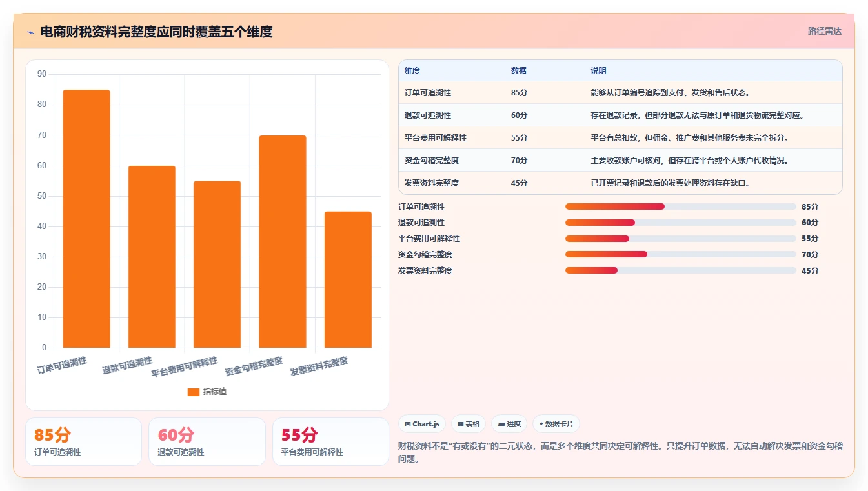Image resolution: width=868 pixels, height=491 pixels.
Task: Click the 数据卡片 tag chip
Action: click(556, 424)
